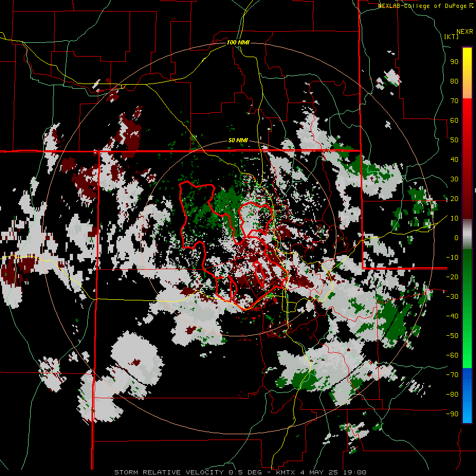Click the KT units label above the scale
Image resolution: width=476 pixels, height=476 pixels.
pyautogui.click(x=452, y=36)
